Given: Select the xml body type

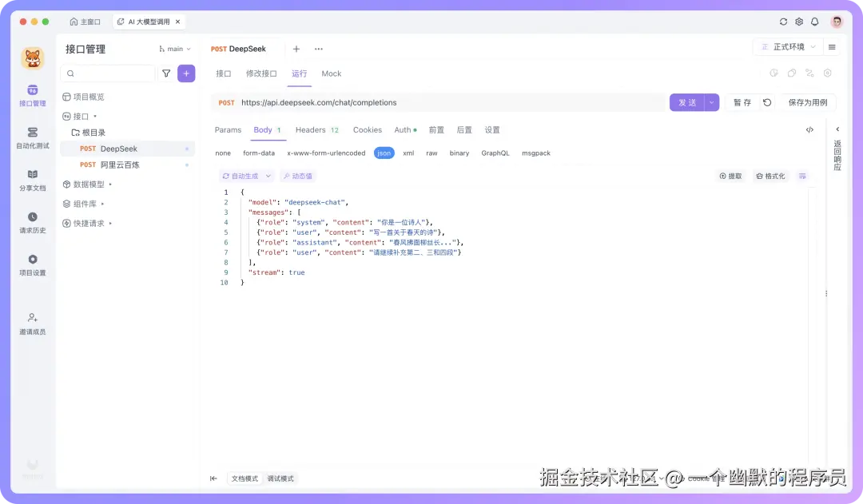Looking at the screenshot, I should (x=408, y=153).
